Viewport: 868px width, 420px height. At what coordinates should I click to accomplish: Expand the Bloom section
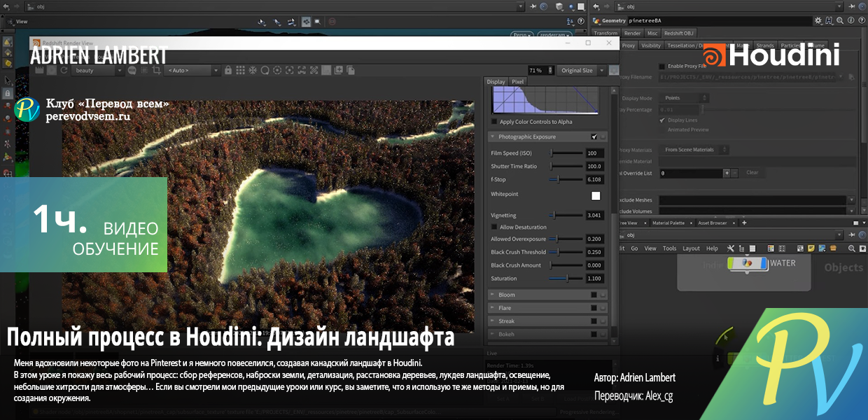(x=493, y=295)
